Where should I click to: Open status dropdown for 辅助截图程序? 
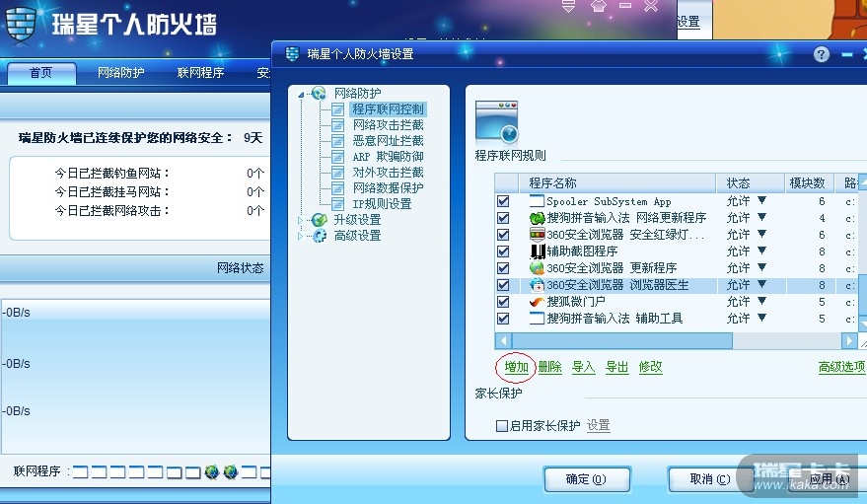coord(761,251)
